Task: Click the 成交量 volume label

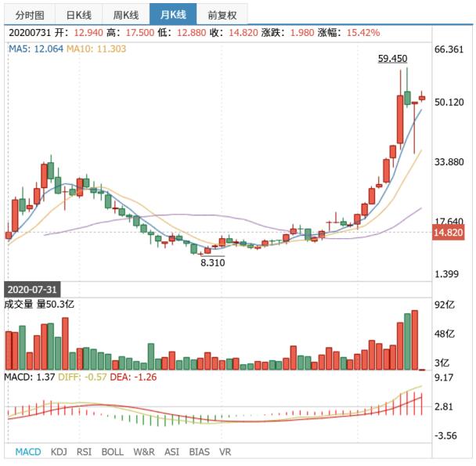Action: (22, 304)
